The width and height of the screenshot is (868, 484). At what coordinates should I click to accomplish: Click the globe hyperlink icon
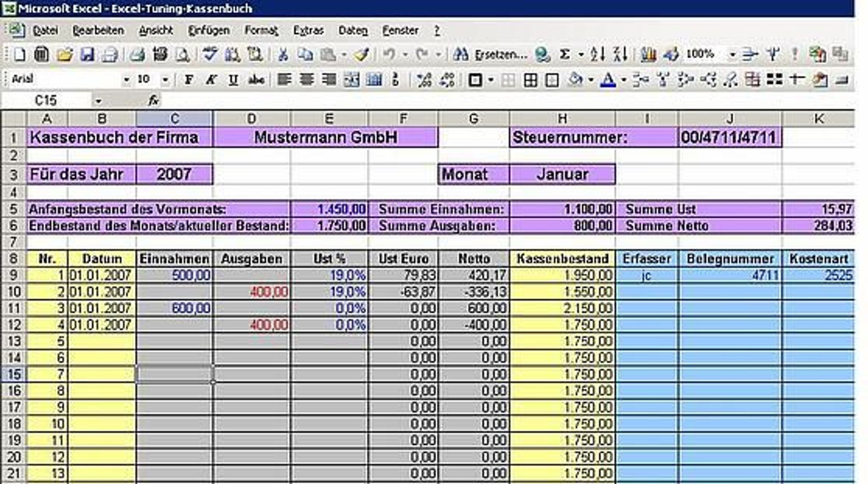[542, 54]
